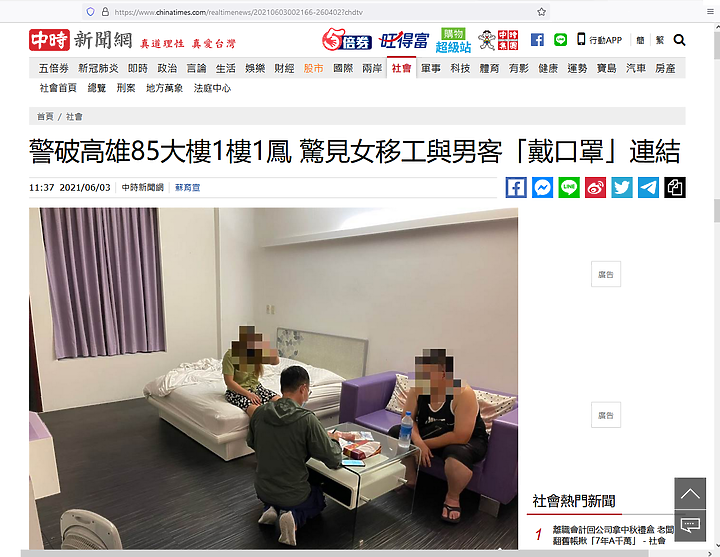Open the 政治 news section

pyautogui.click(x=167, y=68)
